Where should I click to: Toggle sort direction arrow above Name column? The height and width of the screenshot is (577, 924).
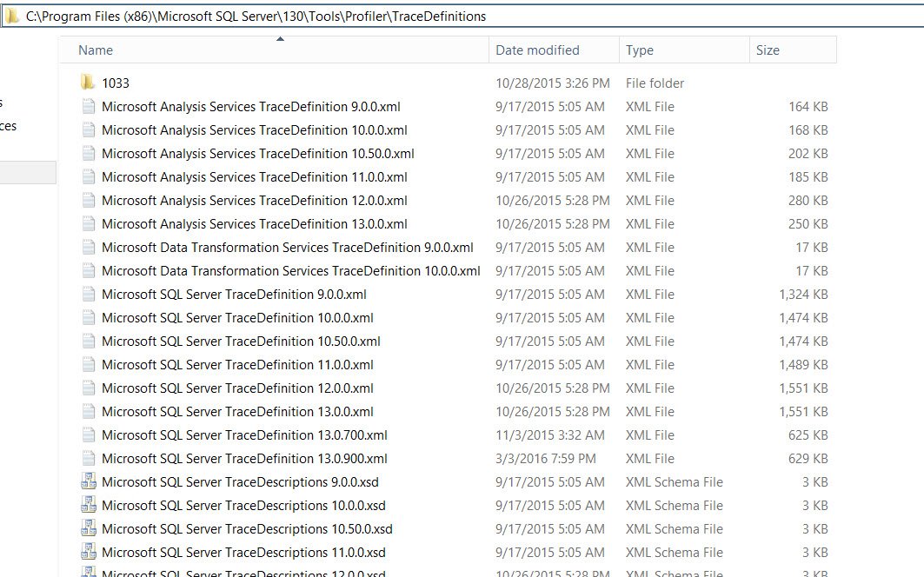tap(280, 39)
